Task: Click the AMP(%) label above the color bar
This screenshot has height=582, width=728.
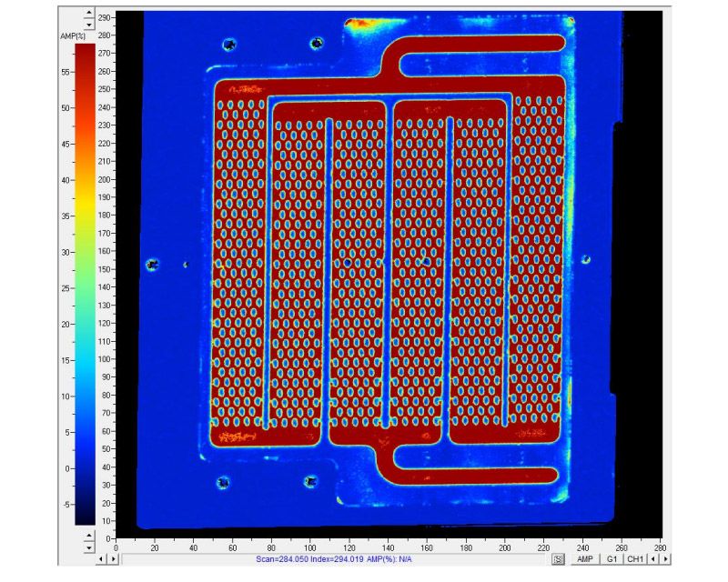Action: click(73, 34)
